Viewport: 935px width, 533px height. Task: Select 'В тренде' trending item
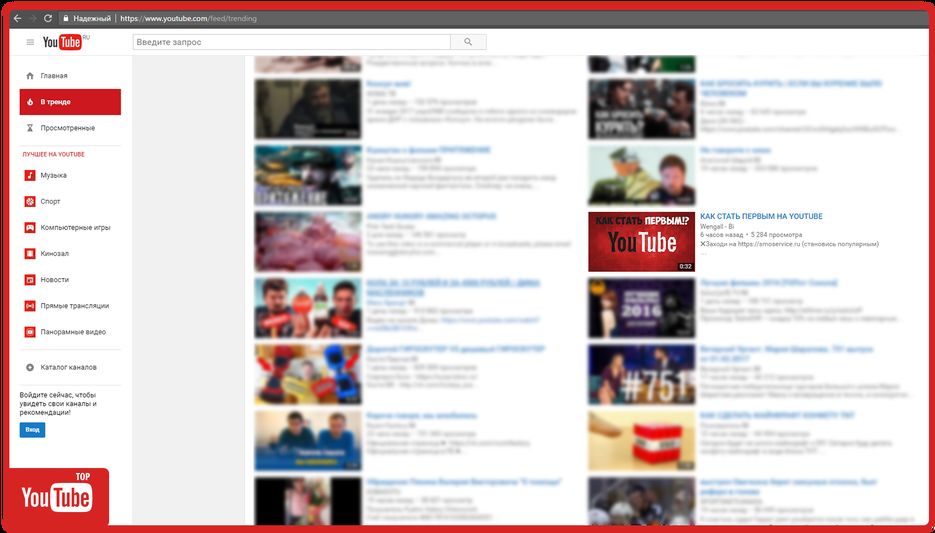(x=70, y=102)
